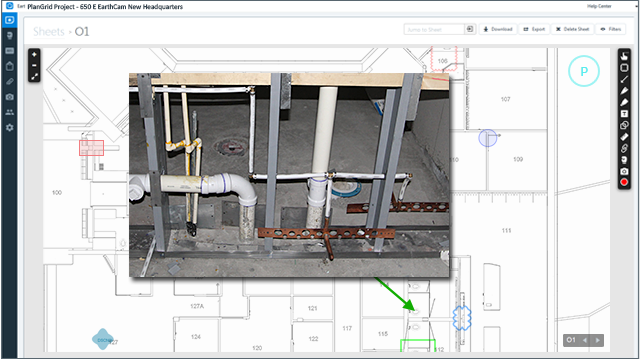
Task: Open the red color picker
Action: (624, 182)
